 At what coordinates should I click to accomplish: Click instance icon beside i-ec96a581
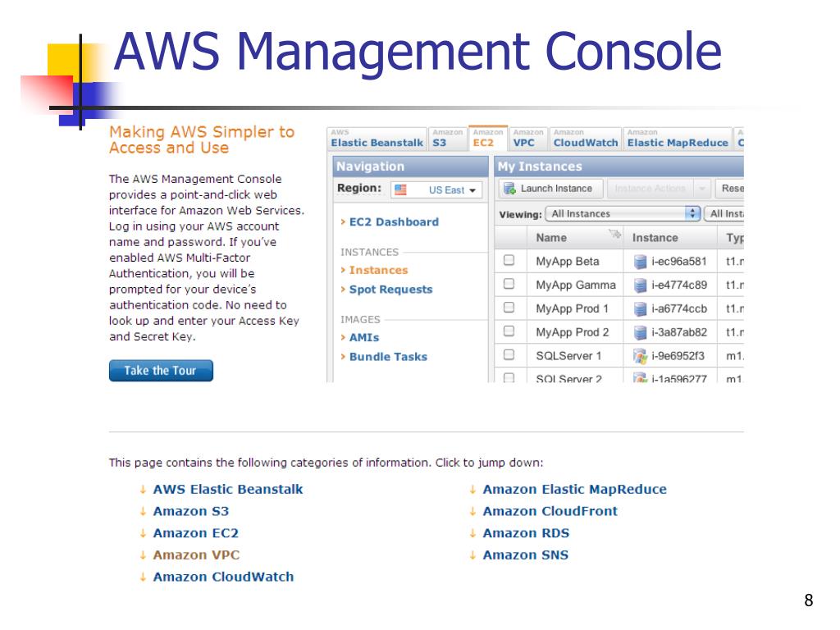click(x=640, y=262)
